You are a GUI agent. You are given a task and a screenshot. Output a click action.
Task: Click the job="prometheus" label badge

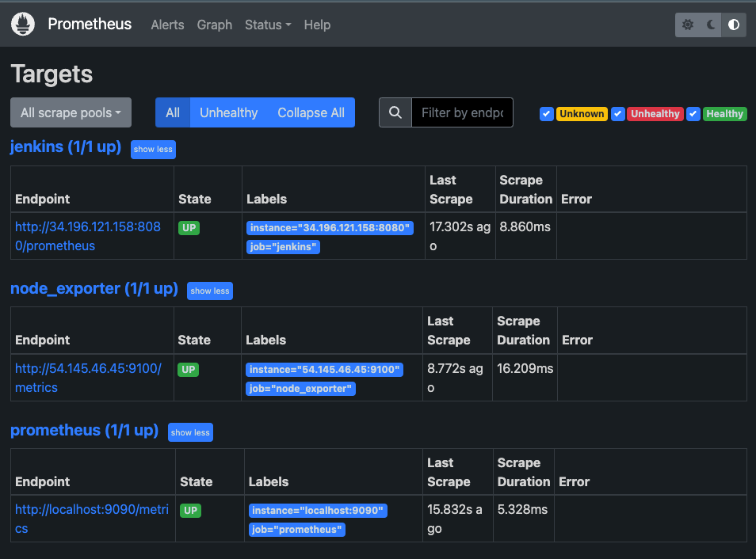[x=296, y=529]
